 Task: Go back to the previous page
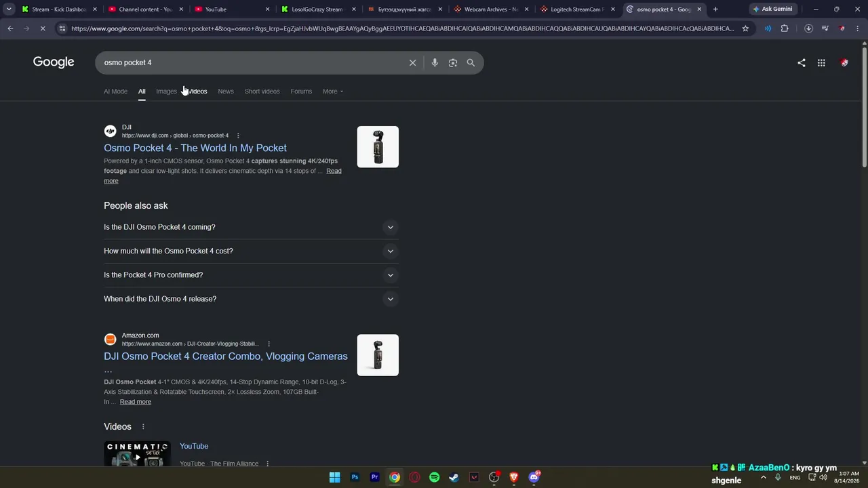click(10, 28)
